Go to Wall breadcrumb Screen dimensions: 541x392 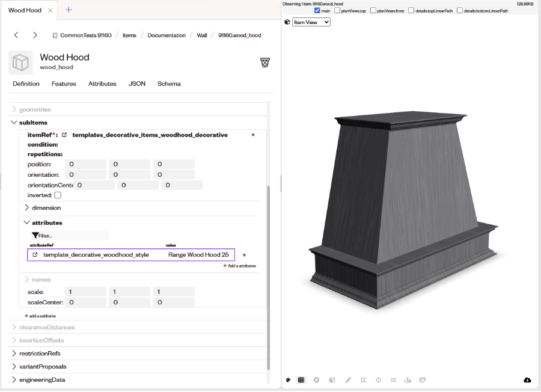tap(202, 35)
